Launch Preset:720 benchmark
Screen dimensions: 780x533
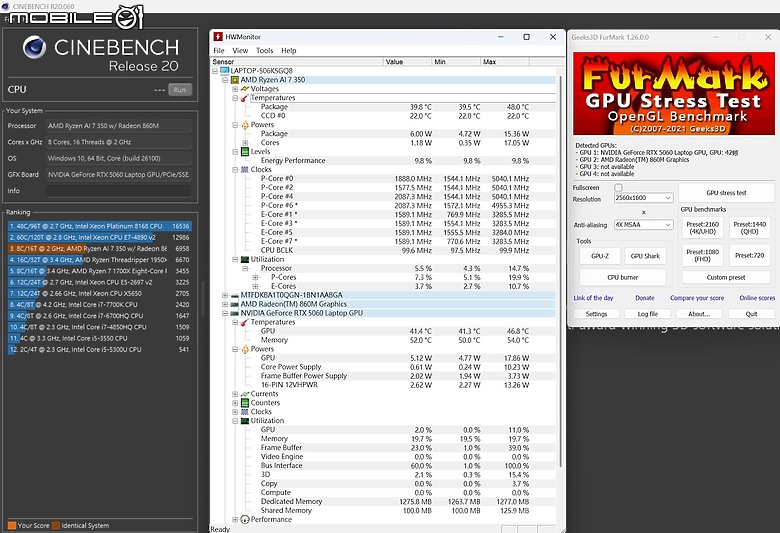point(749,255)
